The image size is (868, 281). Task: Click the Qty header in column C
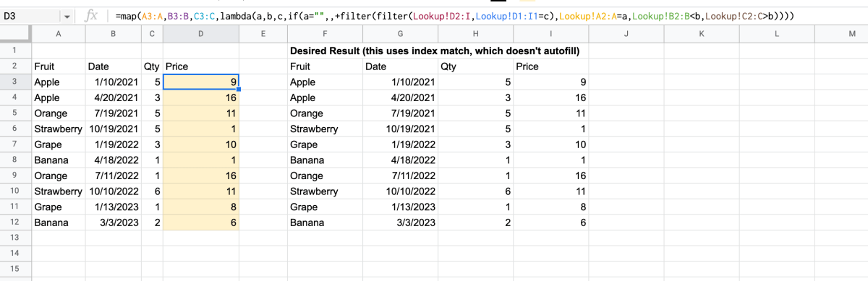click(x=151, y=66)
